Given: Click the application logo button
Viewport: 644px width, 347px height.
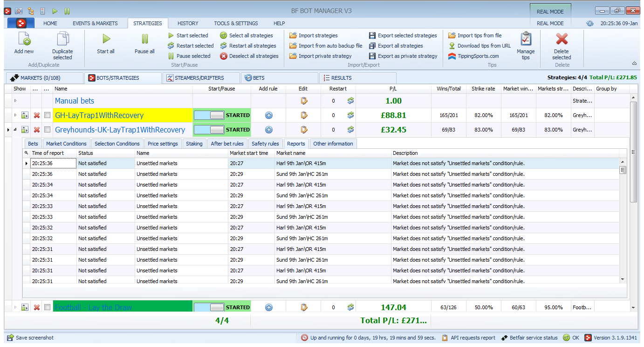Looking at the screenshot, I should pyautogui.click(x=21, y=23).
